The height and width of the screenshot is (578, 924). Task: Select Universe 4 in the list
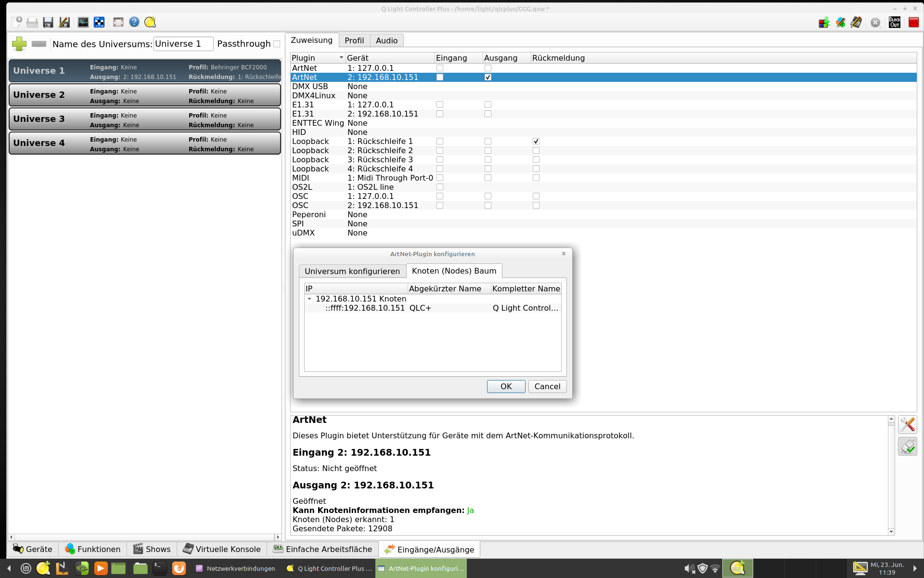coord(145,143)
